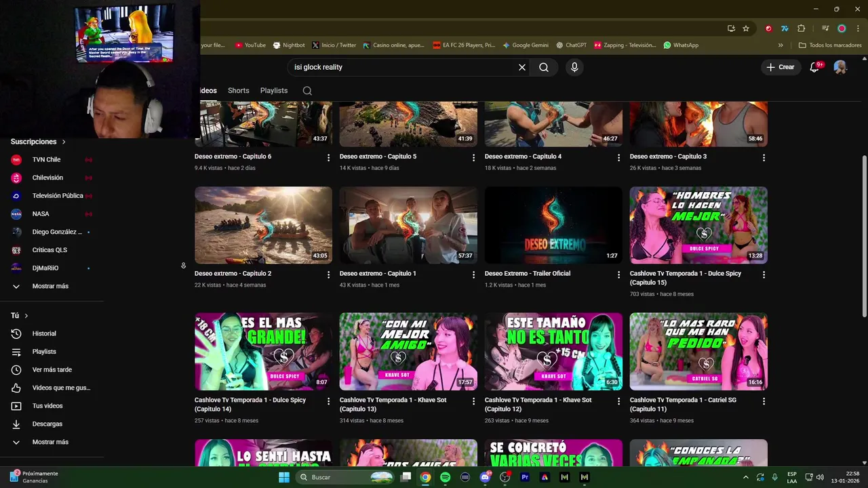
Task: Open Suscripciones section chevron
Action: pyautogui.click(x=64, y=142)
